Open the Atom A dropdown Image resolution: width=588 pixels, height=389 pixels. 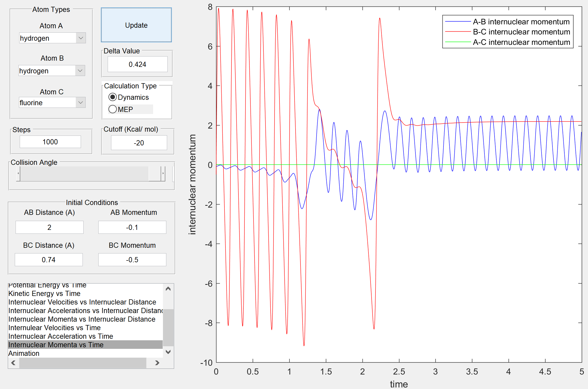[x=81, y=38]
